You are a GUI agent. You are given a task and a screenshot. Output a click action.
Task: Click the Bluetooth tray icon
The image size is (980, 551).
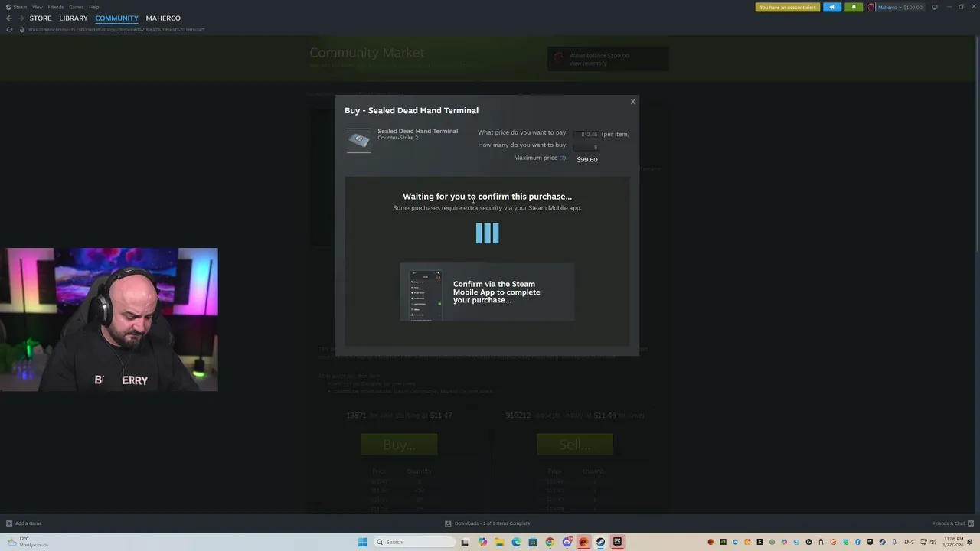pyautogui.click(x=857, y=542)
